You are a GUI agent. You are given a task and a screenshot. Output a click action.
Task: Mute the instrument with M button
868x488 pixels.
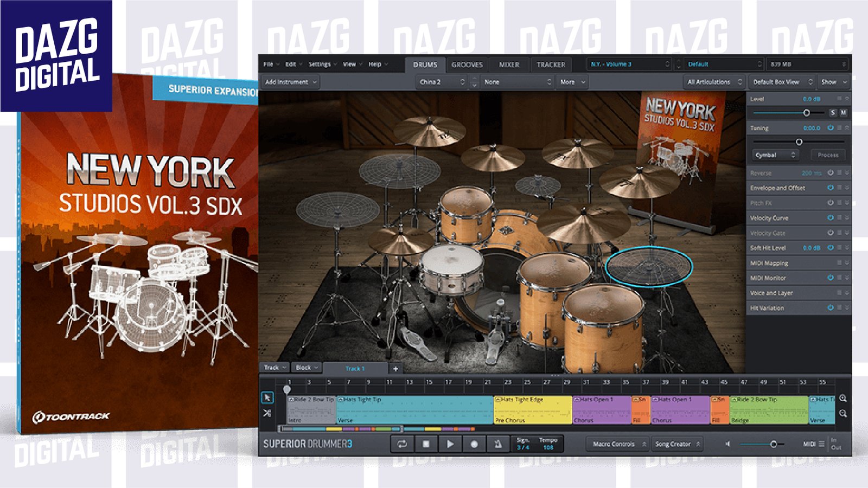coord(843,113)
